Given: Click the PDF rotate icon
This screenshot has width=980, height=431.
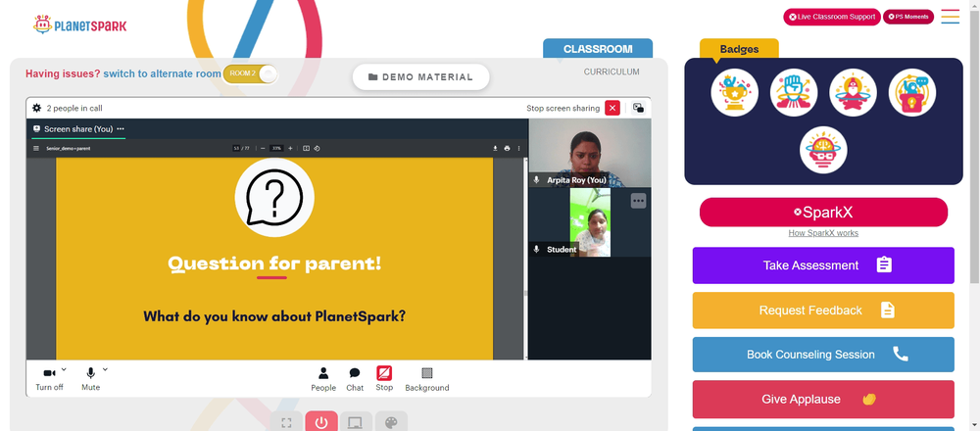Looking at the screenshot, I should pos(317,149).
